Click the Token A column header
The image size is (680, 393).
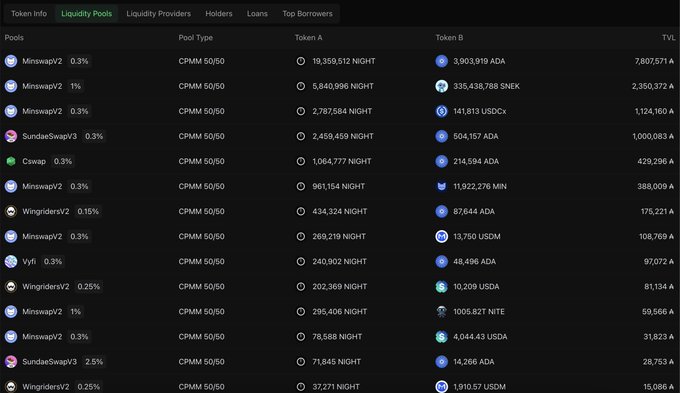click(x=308, y=38)
